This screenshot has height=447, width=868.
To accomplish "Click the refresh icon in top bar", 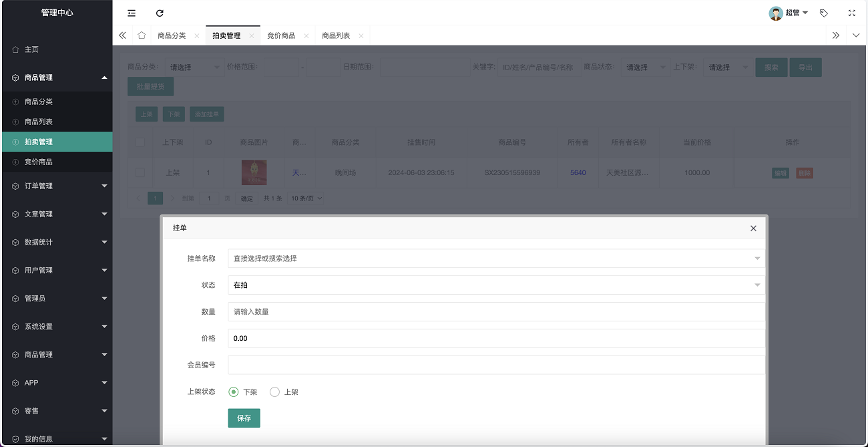I will point(160,13).
